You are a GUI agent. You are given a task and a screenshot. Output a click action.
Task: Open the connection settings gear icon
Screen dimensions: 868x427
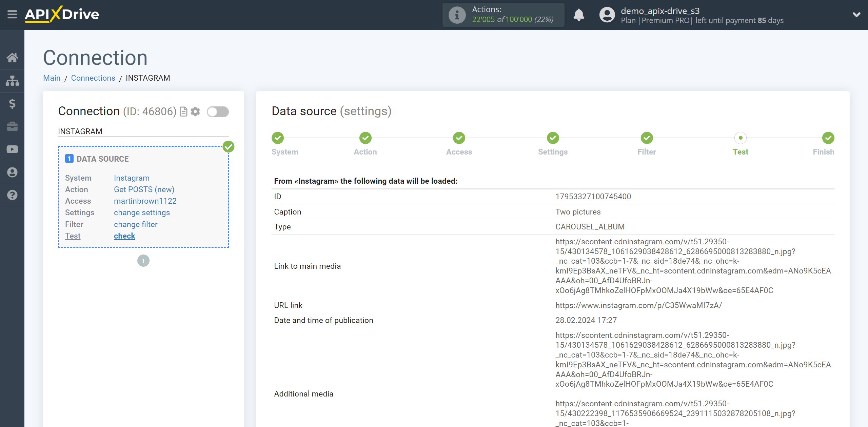point(197,111)
